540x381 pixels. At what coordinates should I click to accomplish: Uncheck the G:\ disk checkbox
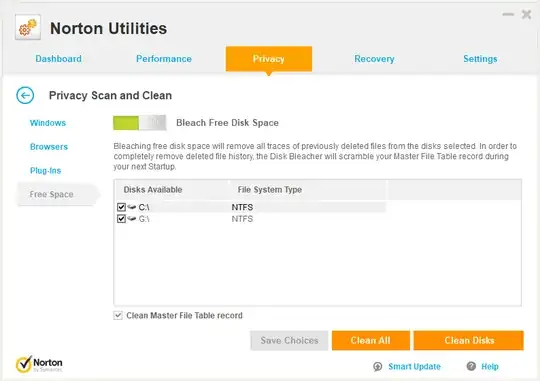[121, 219]
